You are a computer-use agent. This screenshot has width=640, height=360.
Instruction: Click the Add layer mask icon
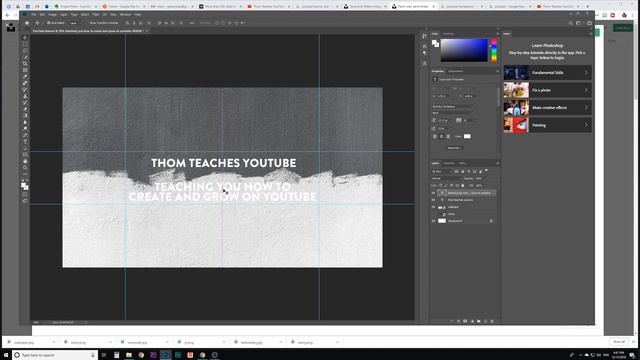click(465, 322)
